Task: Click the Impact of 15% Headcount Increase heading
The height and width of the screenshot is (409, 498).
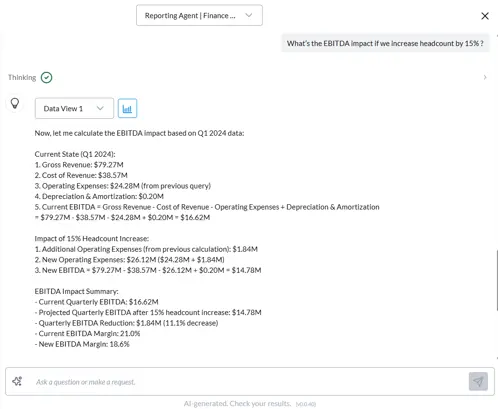Action: (x=92, y=238)
